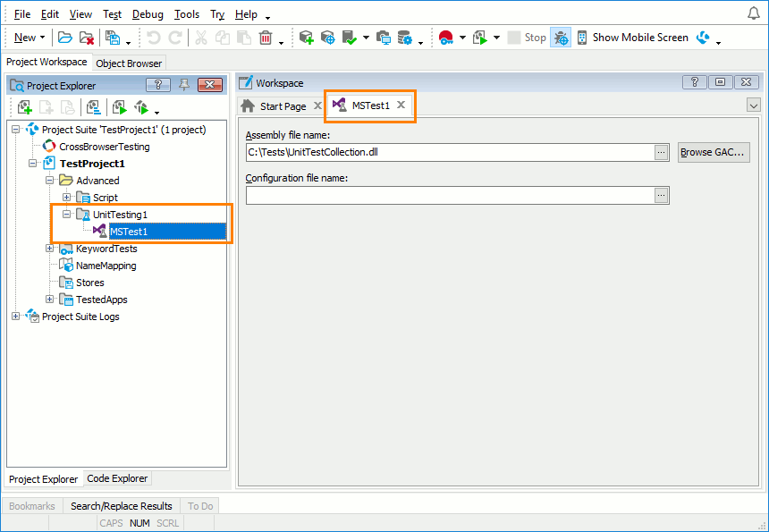769x532 pixels.
Task: Click the Assembly file name browse ellipsis button
Action: [x=662, y=152]
